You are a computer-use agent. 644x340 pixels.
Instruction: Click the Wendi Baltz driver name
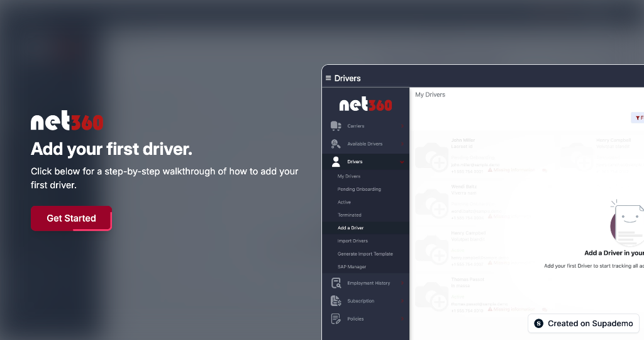pyautogui.click(x=464, y=186)
